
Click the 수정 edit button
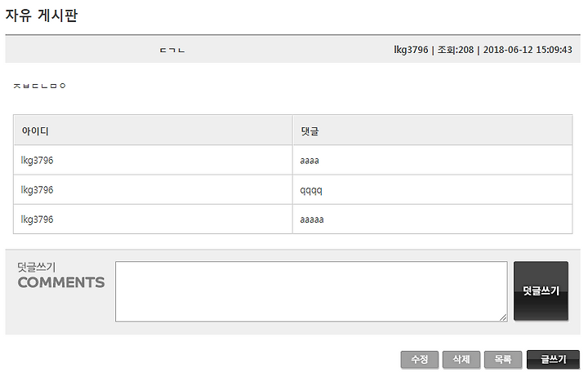(x=419, y=360)
